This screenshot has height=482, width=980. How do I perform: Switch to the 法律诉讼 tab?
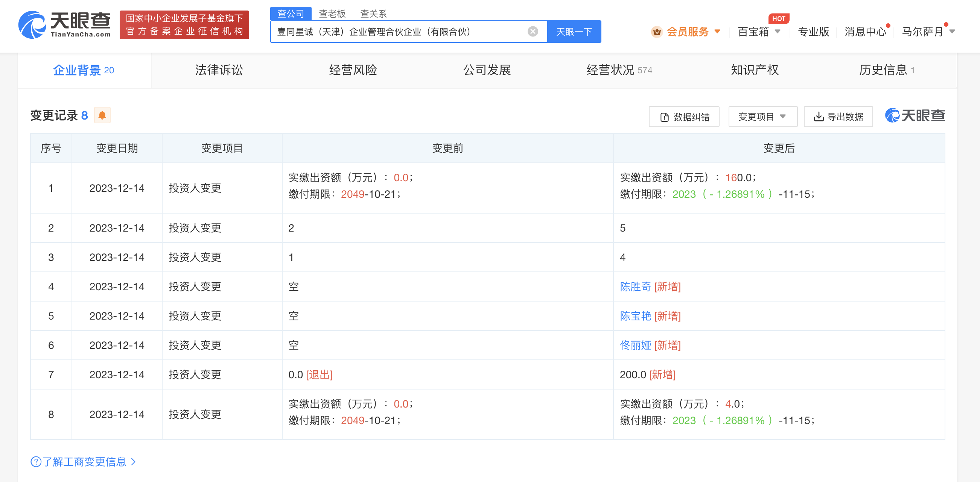point(219,70)
